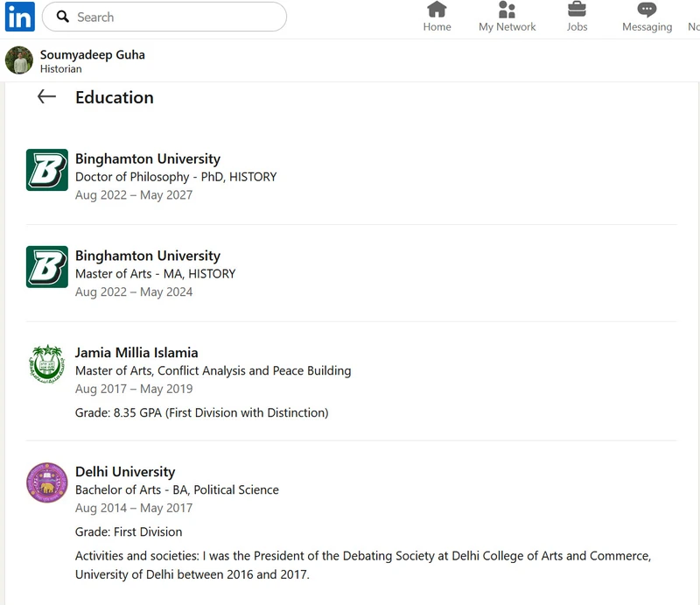Open the Home tab
Image resolution: width=700 pixels, height=605 pixels.
[437, 17]
